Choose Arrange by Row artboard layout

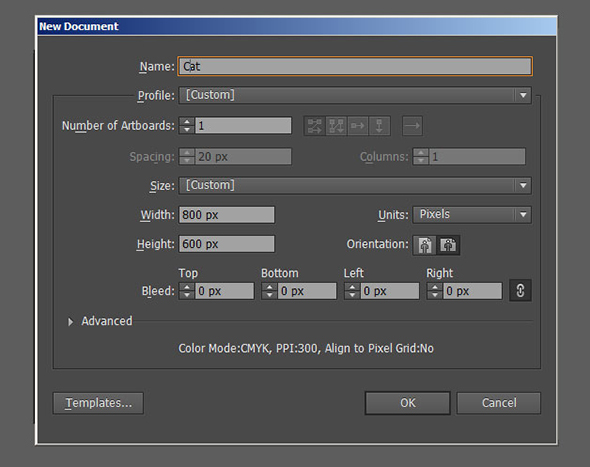(357, 126)
